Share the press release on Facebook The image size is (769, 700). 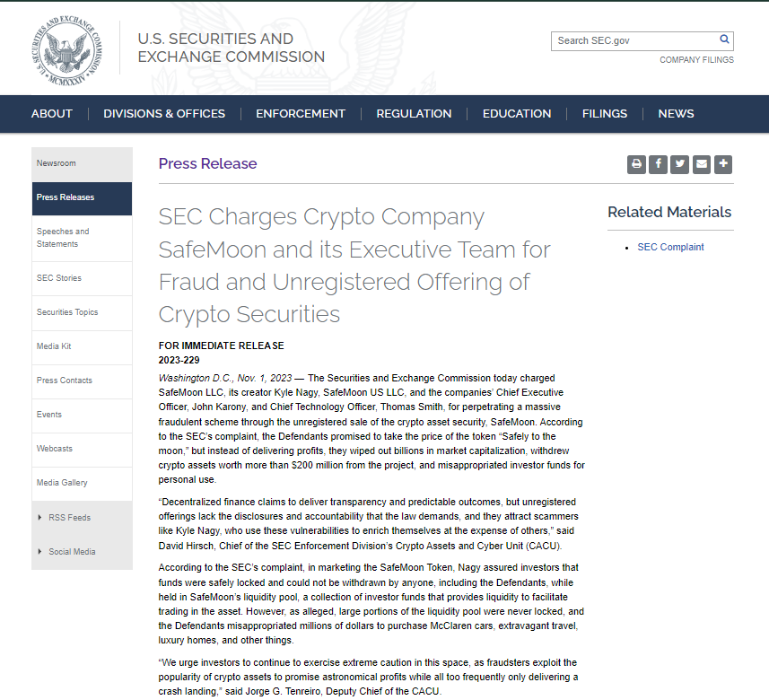658,164
